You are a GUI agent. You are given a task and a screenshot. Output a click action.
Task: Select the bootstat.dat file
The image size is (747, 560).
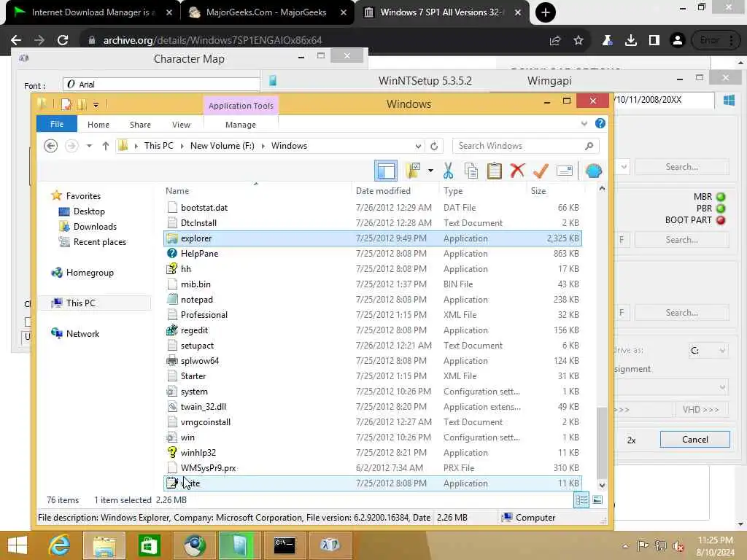point(373,208)
